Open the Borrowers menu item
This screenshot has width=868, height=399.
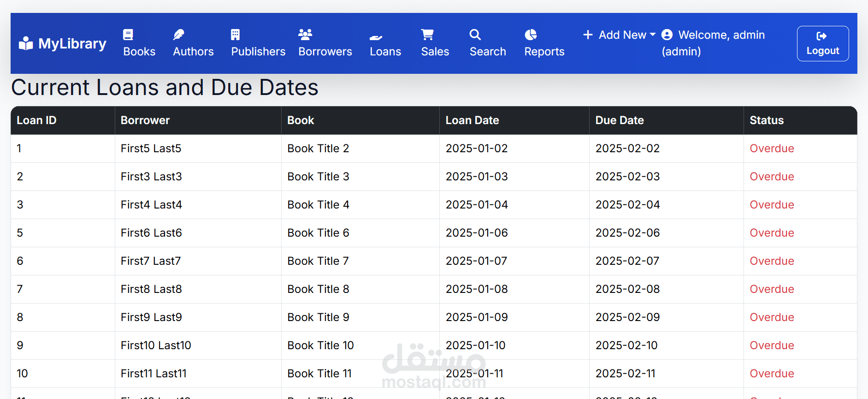pyautogui.click(x=325, y=52)
